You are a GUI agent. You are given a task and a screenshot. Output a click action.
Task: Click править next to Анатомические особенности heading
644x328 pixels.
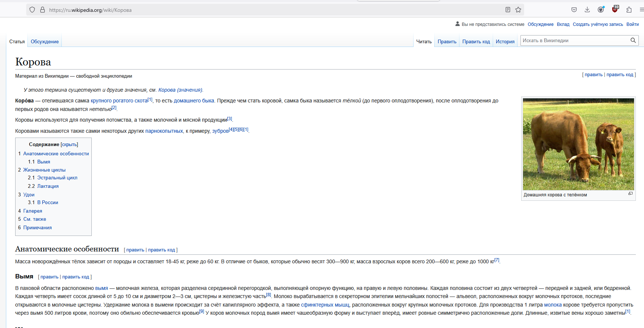point(135,250)
